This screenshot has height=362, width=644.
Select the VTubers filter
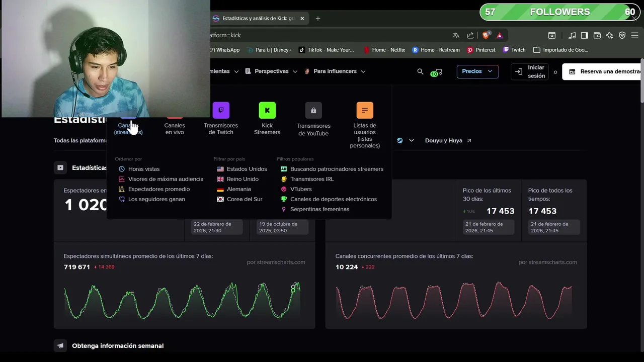296,189
